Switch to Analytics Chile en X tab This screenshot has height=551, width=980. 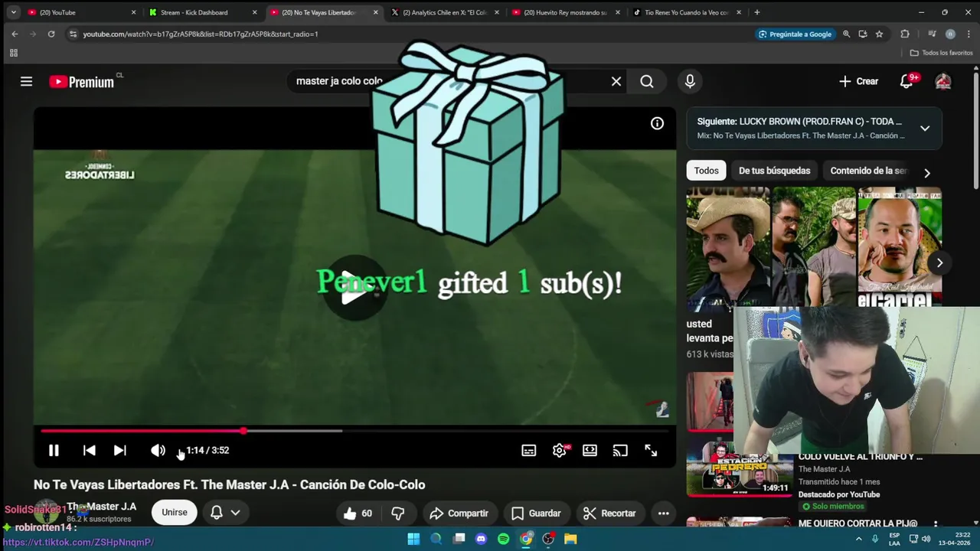pyautogui.click(x=445, y=12)
